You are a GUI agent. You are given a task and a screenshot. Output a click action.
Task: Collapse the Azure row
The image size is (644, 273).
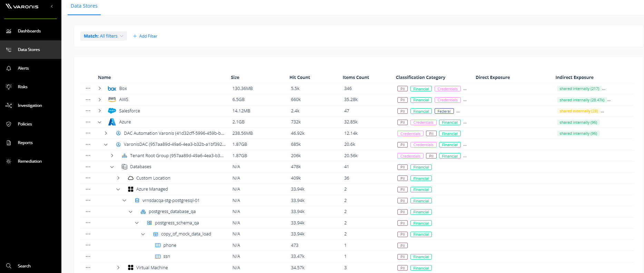[100, 122]
